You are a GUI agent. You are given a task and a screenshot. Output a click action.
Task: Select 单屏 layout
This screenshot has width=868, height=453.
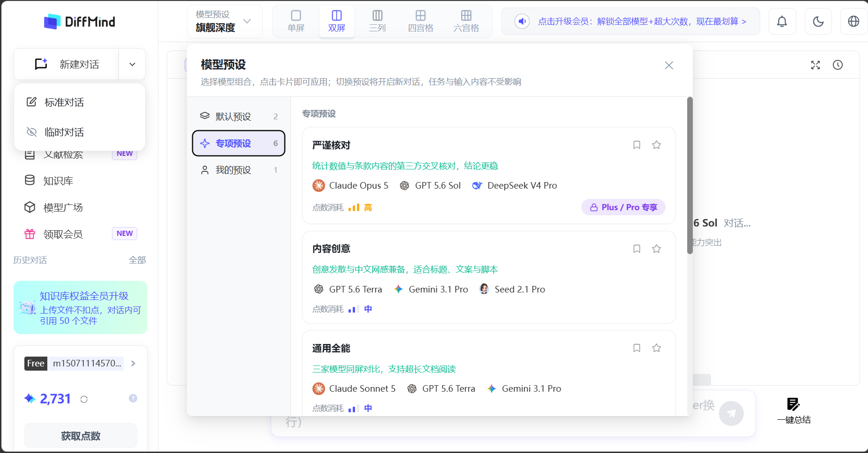coord(296,22)
